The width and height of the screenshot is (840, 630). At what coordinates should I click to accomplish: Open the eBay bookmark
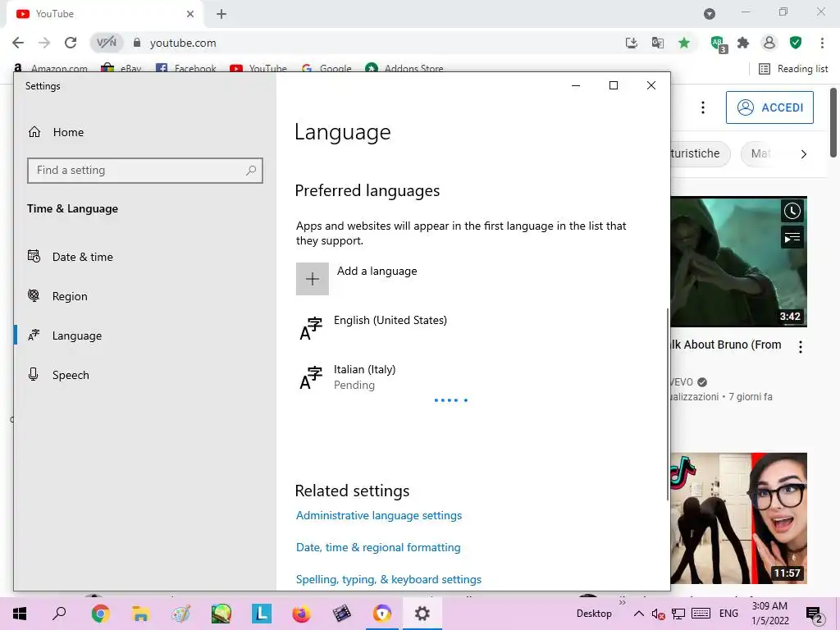[121, 69]
